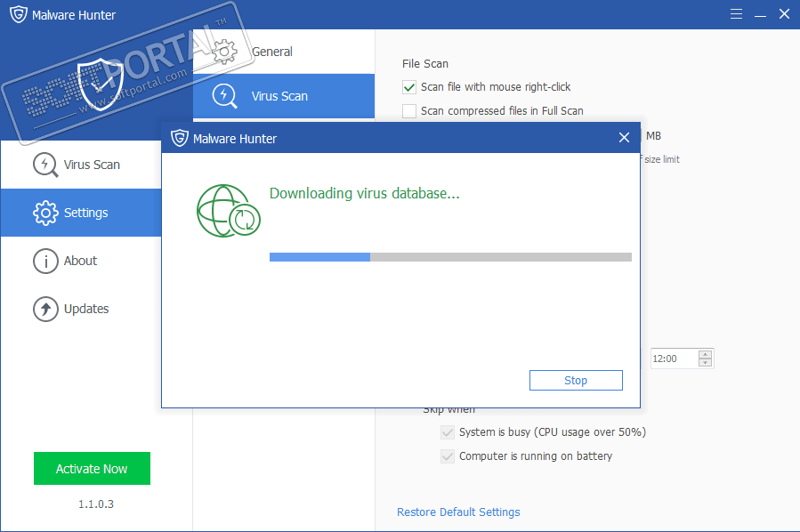Go to Updates in sidebar

click(x=82, y=309)
